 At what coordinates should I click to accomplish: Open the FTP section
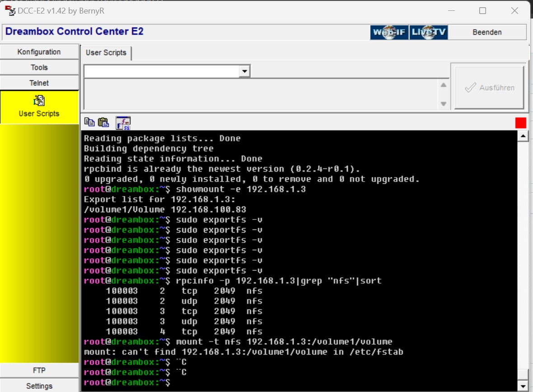(x=39, y=370)
